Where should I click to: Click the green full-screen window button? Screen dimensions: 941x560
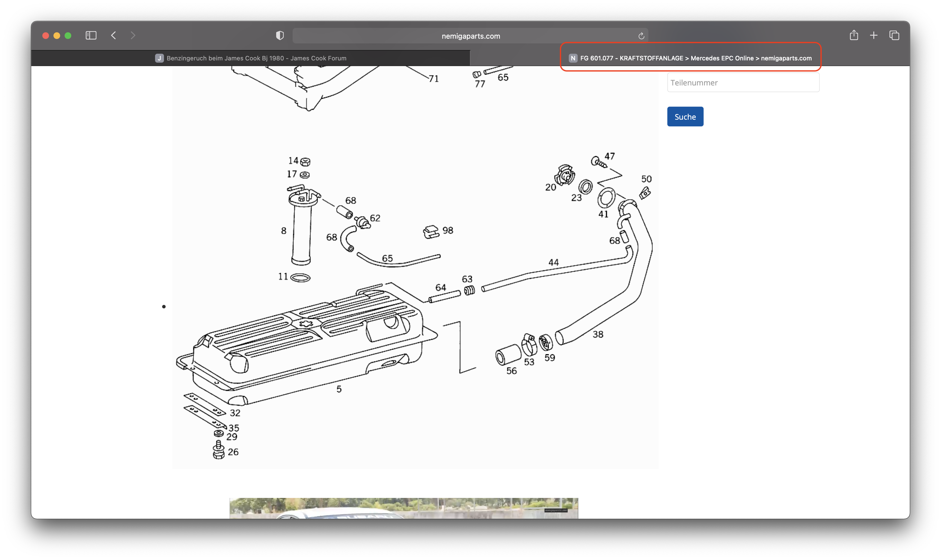tap(68, 35)
